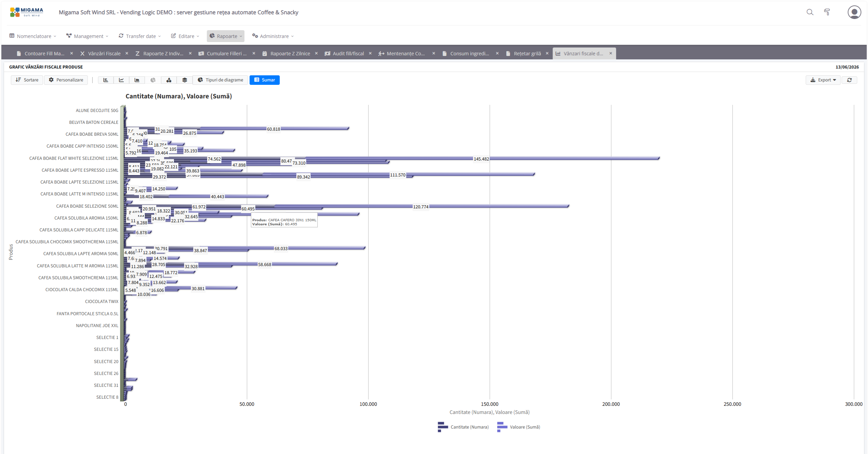
Task: Open Tipuri de diagrame button
Action: [x=221, y=80]
